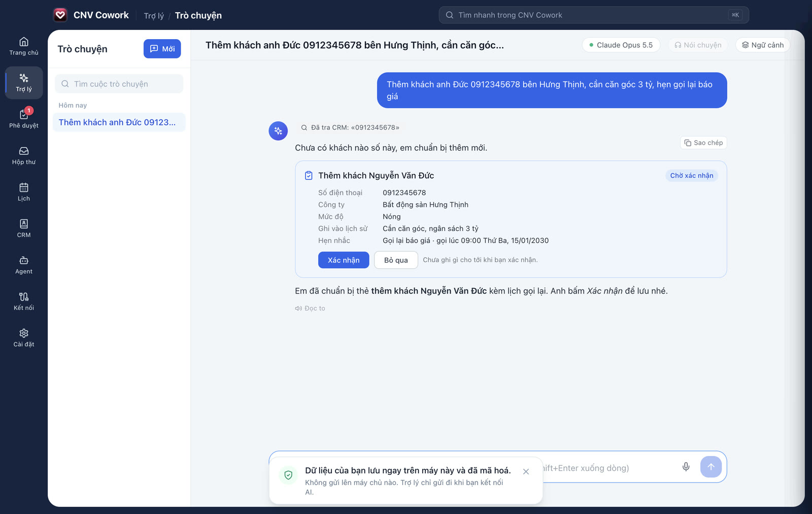Open the Lịch calendar section

coord(24,192)
